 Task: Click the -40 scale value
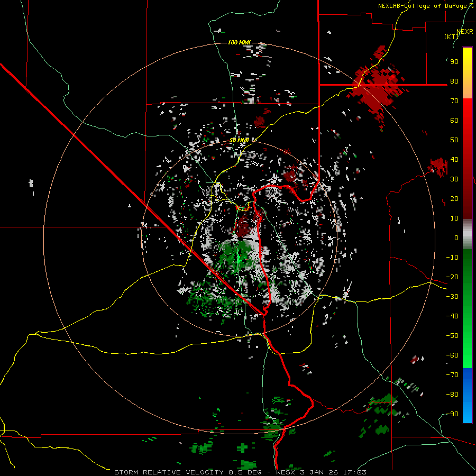452,316
